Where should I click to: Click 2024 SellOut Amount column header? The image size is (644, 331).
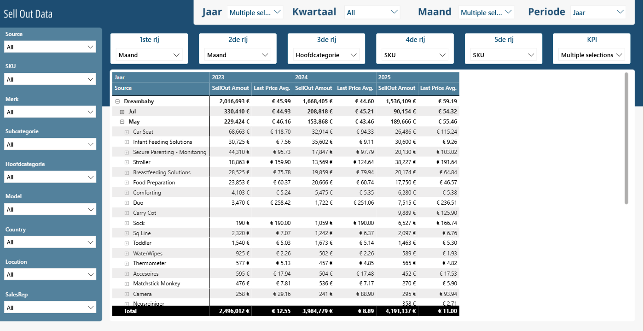313,88
